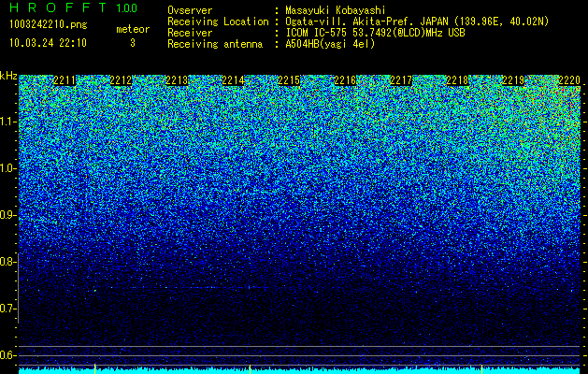588x374 pixels.
Task: Click the 2216 time label
Action: 345,80
